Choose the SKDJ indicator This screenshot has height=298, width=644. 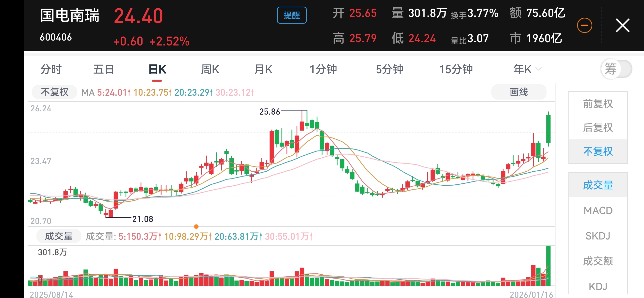[598, 236]
